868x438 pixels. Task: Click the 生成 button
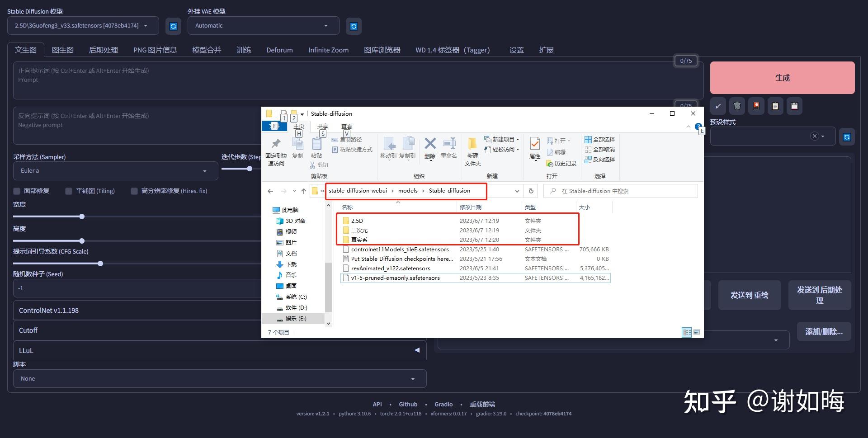782,78
